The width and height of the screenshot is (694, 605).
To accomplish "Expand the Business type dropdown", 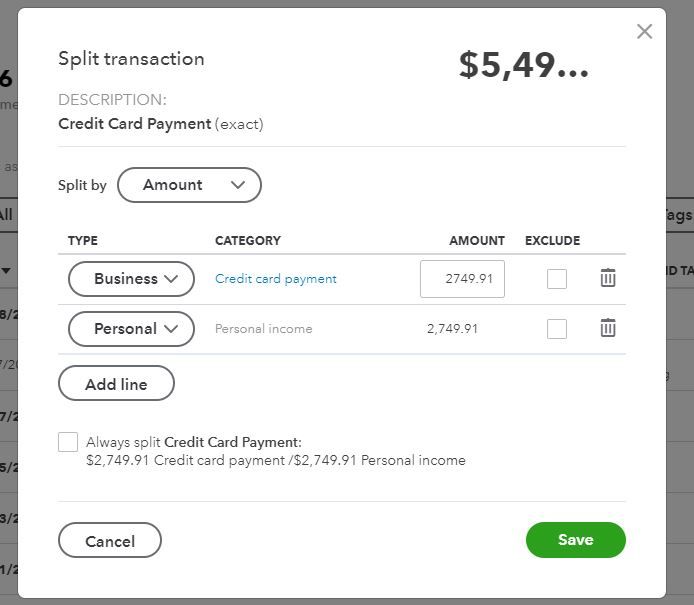I will [131, 279].
